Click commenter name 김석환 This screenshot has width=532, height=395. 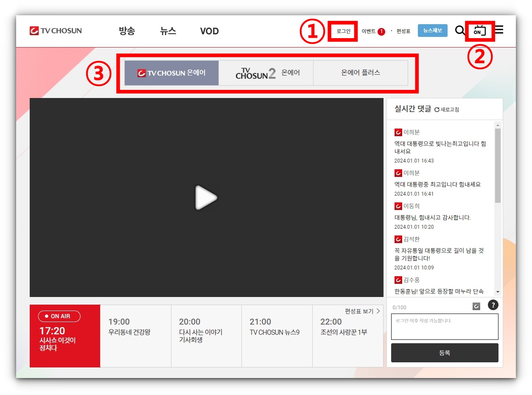(x=412, y=239)
